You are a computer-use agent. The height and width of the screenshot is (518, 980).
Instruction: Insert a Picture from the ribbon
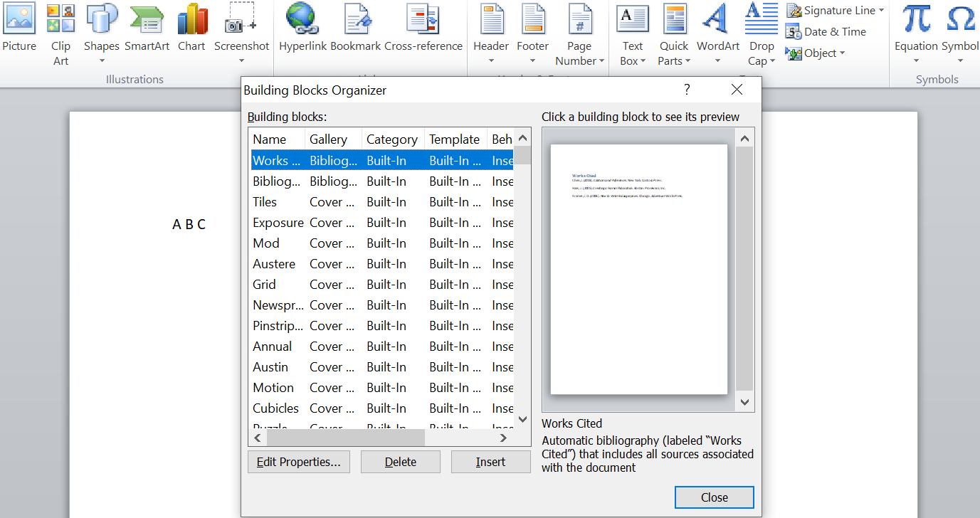click(x=19, y=28)
